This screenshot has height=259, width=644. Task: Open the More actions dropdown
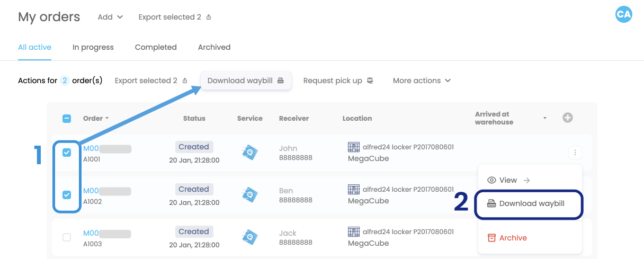pos(422,81)
